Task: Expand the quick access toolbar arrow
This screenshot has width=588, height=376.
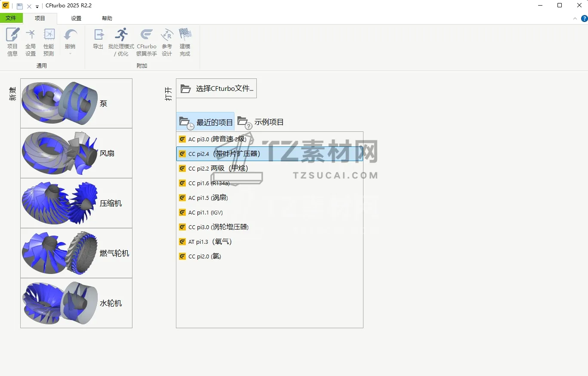Action: 37,6
